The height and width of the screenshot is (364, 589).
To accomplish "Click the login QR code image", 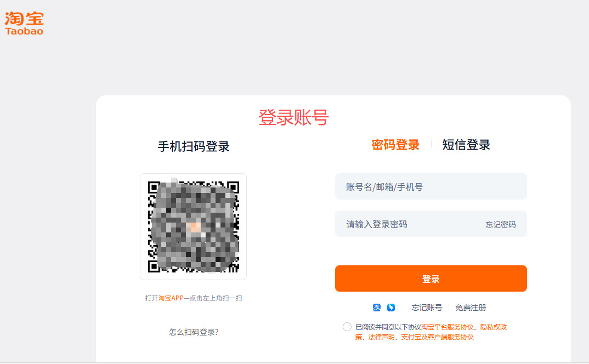I will click(x=194, y=226).
